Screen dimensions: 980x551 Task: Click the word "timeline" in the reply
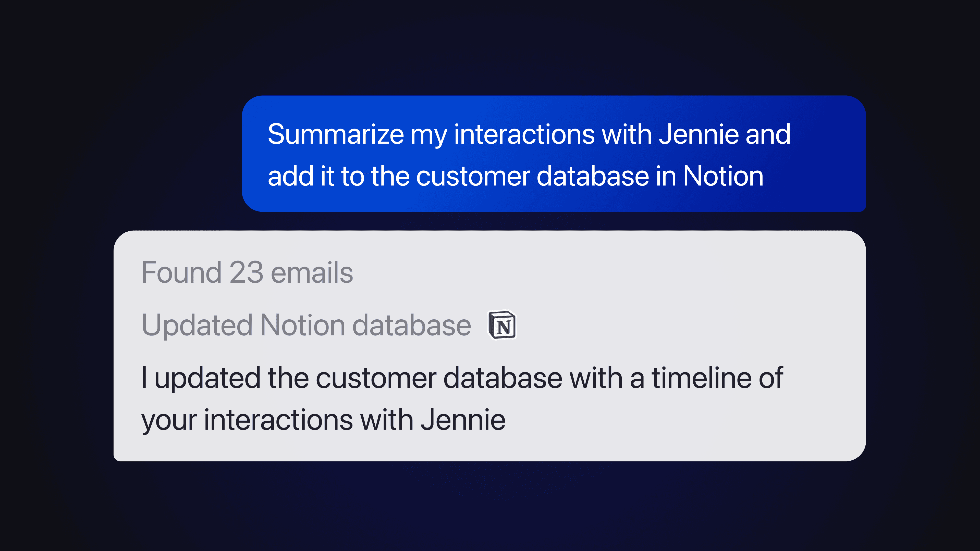coord(701,378)
